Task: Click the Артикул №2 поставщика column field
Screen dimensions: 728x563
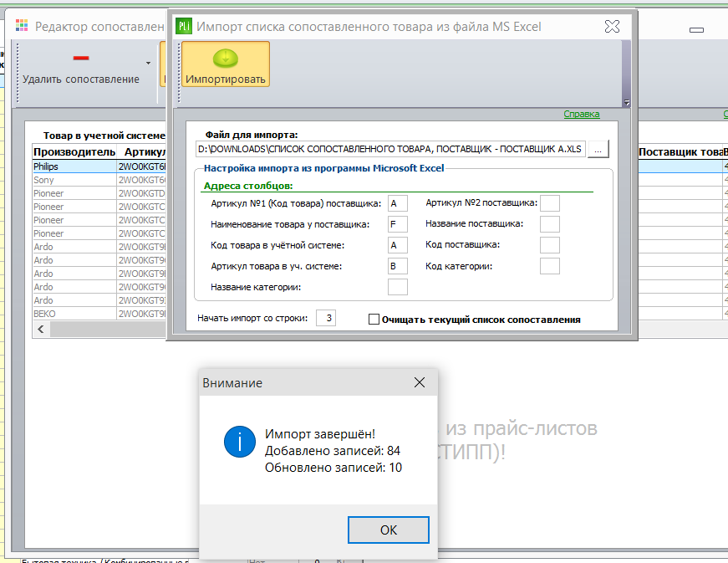Action: pos(550,203)
